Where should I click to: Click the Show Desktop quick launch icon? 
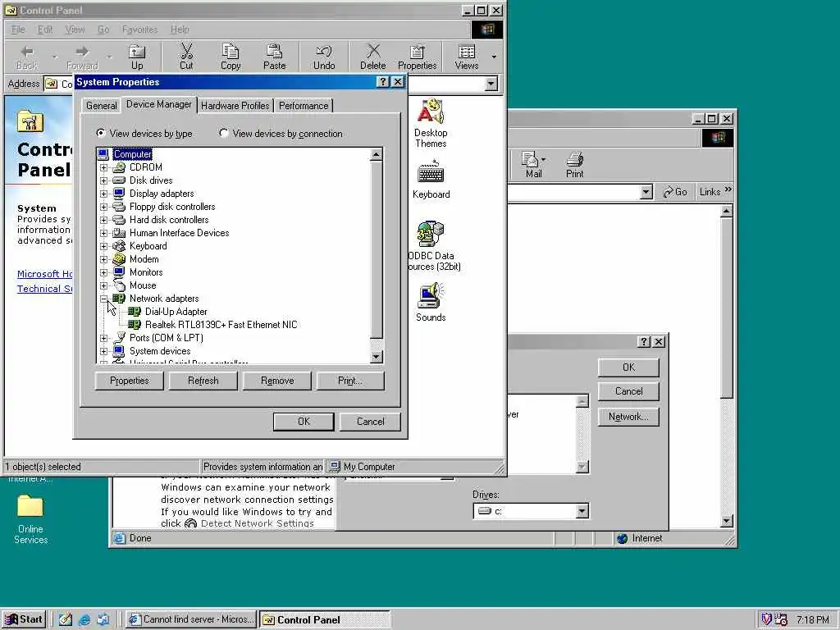[66, 619]
